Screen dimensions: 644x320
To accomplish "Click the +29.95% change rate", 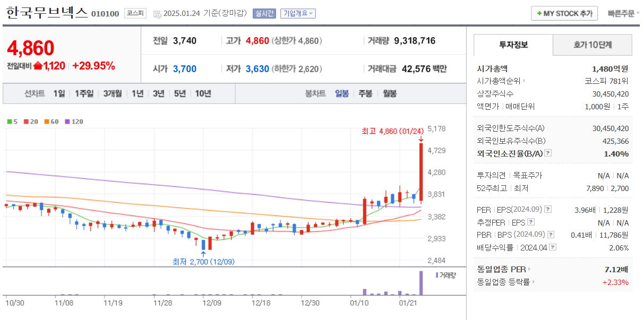I will [93, 66].
